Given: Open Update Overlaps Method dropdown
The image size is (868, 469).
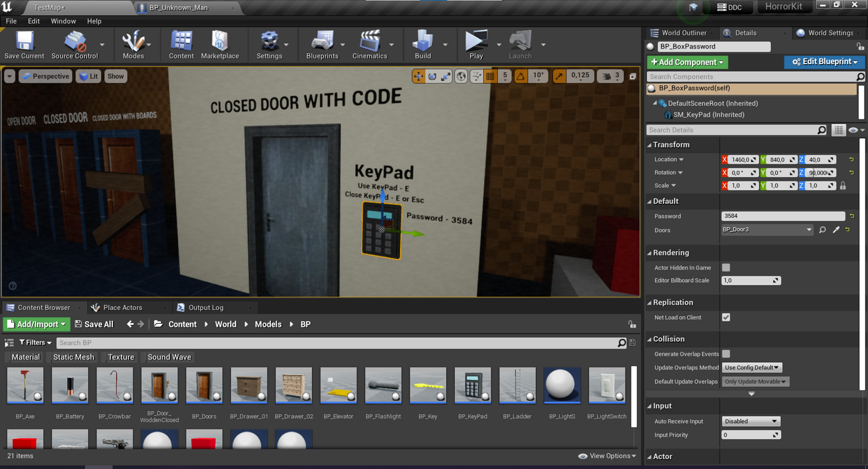Looking at the screenshot, I should pyautogui.click(x=752, y=368).
